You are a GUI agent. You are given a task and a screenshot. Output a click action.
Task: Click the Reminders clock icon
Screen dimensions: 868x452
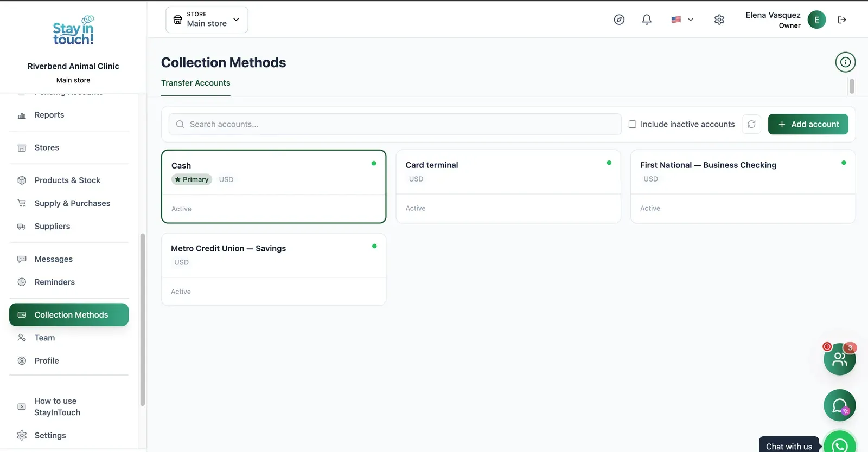(x=22, y=282)
